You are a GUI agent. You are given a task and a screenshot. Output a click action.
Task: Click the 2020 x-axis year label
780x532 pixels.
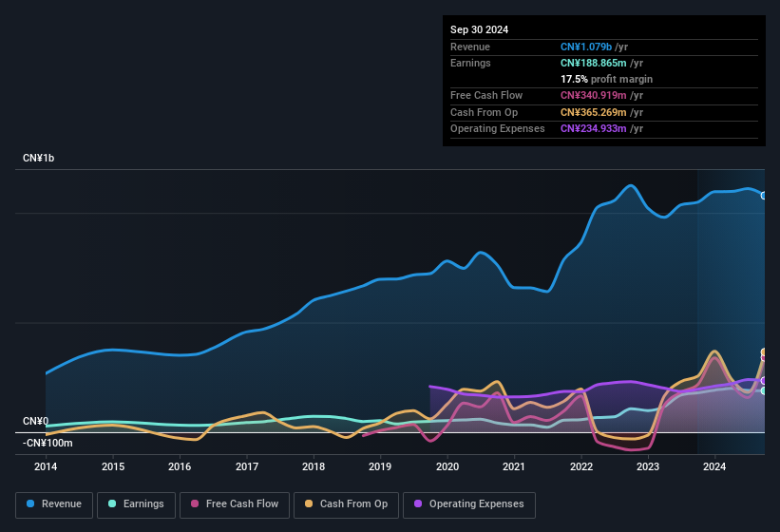(447, 466)
